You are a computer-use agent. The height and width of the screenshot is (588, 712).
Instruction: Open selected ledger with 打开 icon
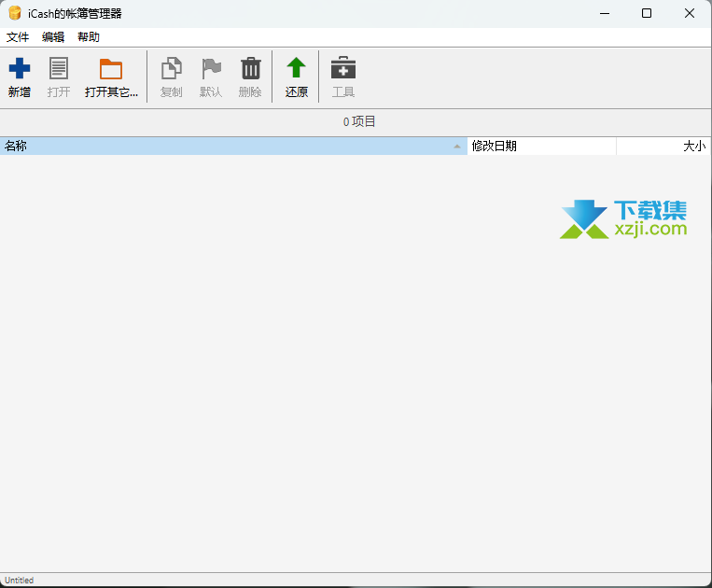point(59,68)
